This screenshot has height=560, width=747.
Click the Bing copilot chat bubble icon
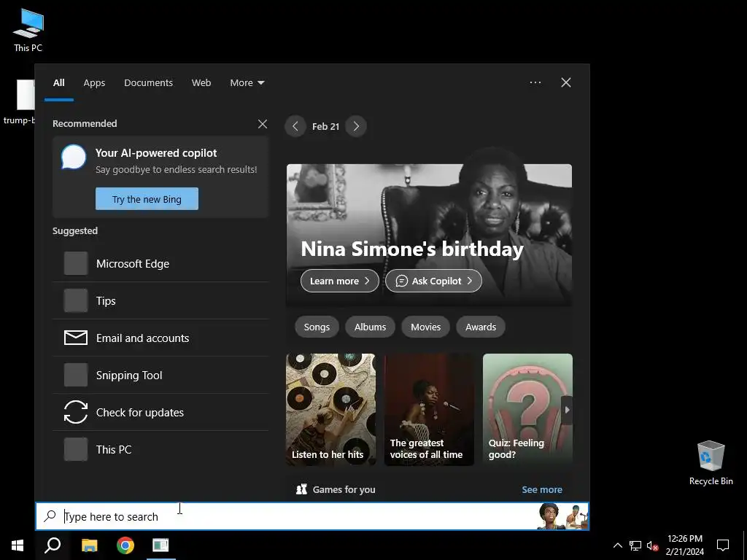(x=74, y=157)
